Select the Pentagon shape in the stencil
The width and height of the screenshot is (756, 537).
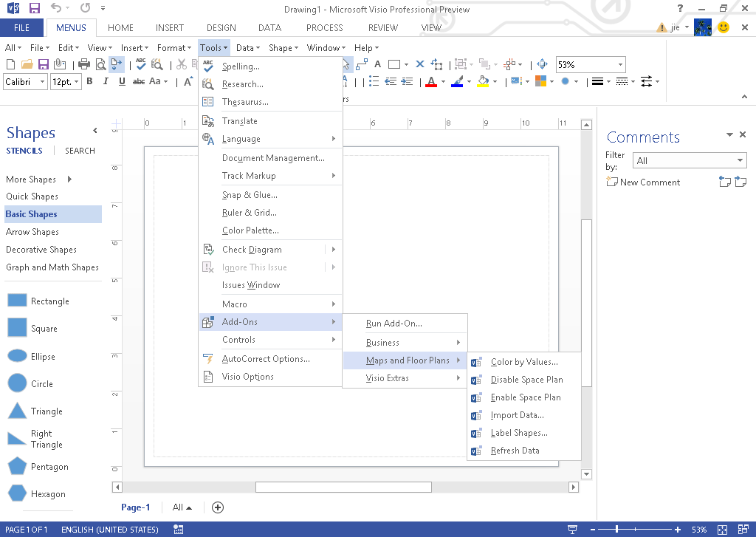point(18,467)
